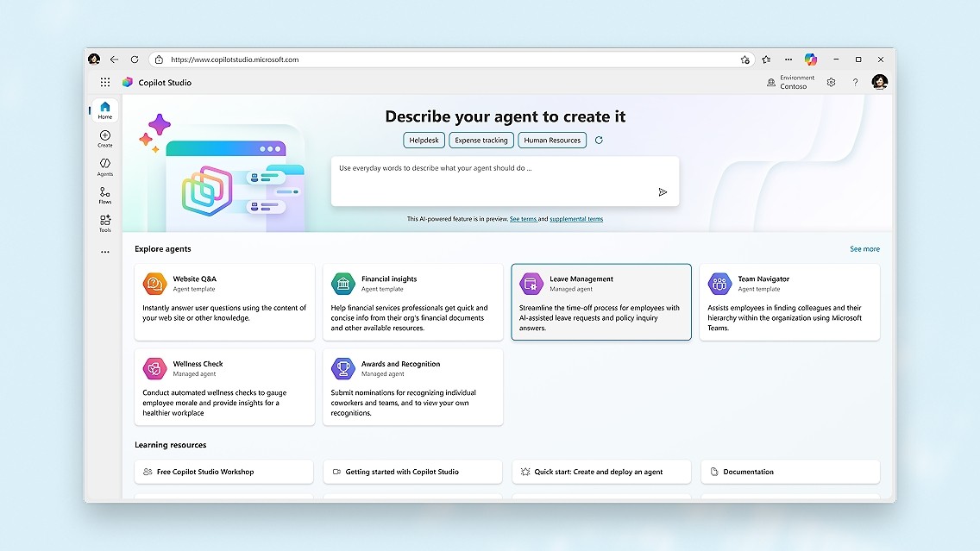The height and width of the screenshot is (551, 980).
Task: Click the Describe your agent heading
Action: (x=505, y=116)
